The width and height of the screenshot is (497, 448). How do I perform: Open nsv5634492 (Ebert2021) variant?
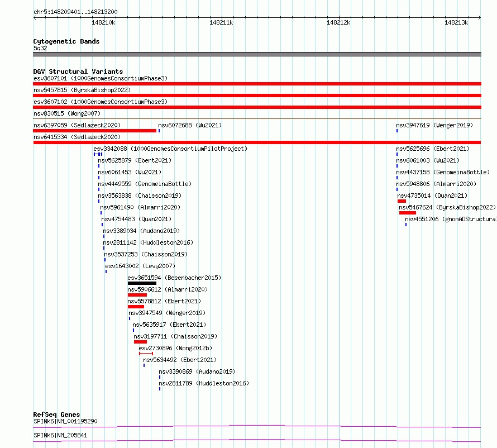(x=180, y=360)
